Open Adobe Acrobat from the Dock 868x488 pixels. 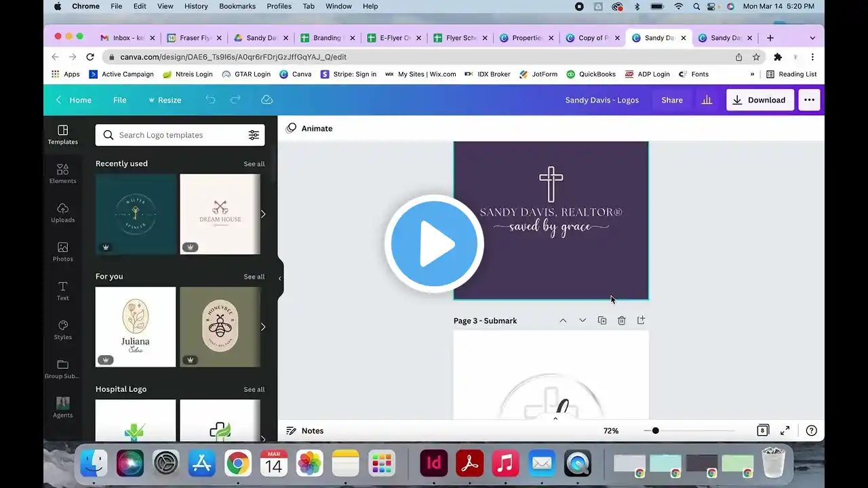pos(469,464)
